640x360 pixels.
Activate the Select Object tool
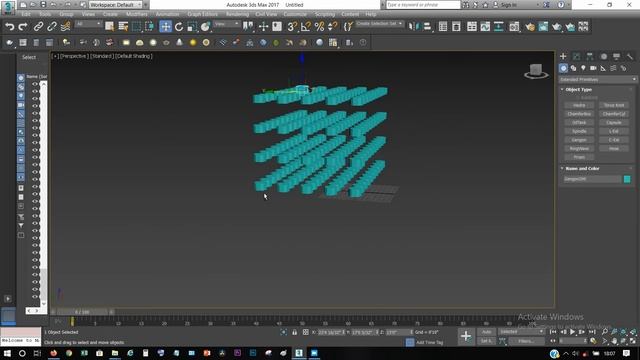[109, 27]
